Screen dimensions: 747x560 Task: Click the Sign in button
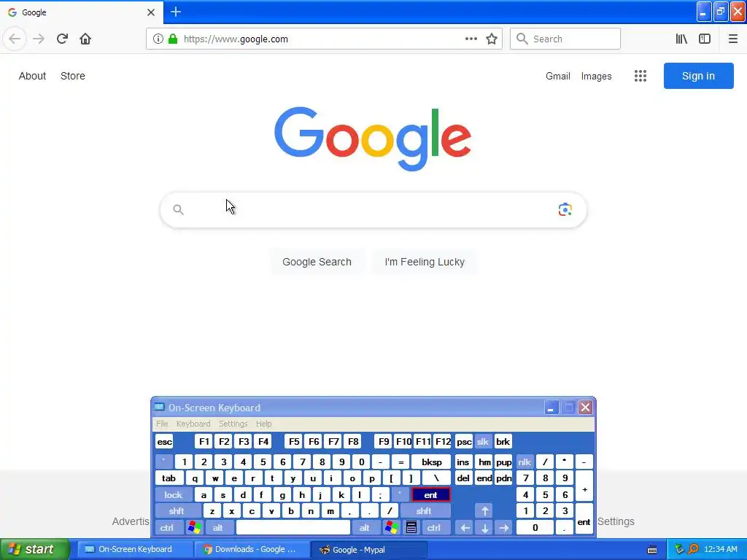tap(698, 76)
